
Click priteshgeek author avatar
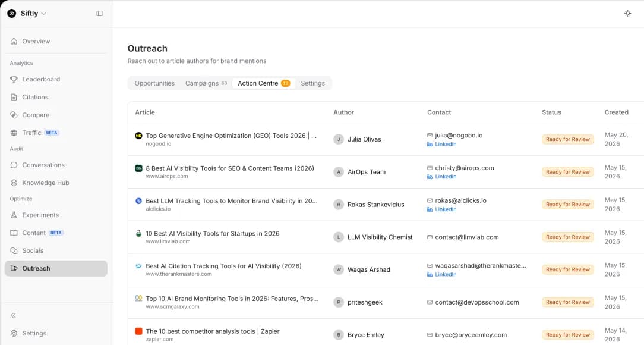tap(339, 302)
